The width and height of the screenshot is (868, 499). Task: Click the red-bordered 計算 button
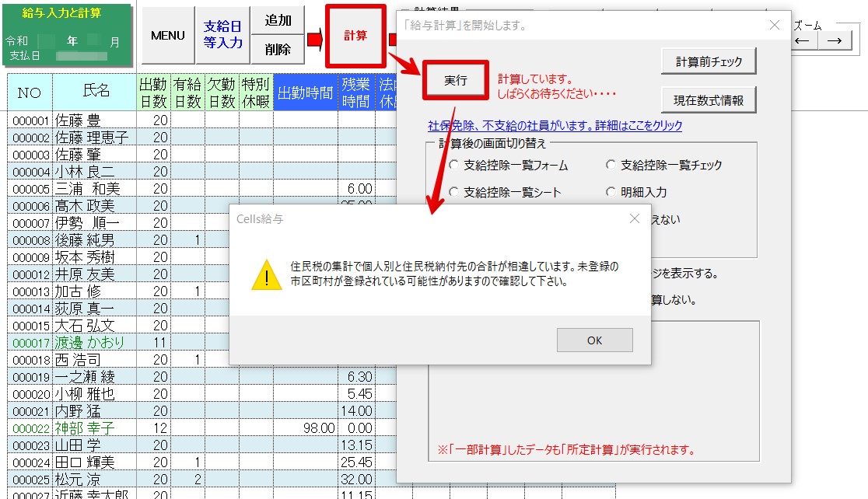point(355,36)
